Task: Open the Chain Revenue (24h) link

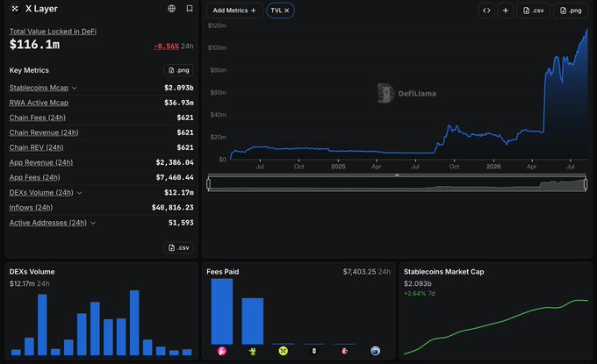Action: pos(44,132)
